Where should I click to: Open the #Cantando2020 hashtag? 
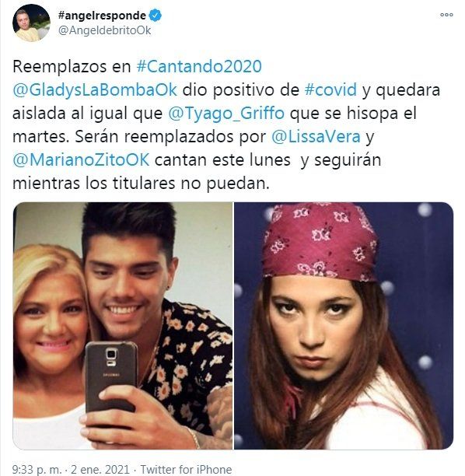pos(199,66)
